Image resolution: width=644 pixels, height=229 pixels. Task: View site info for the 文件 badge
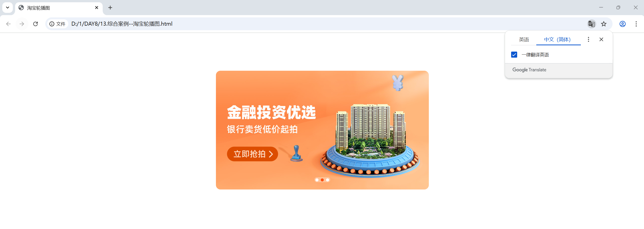click(58, 24)
